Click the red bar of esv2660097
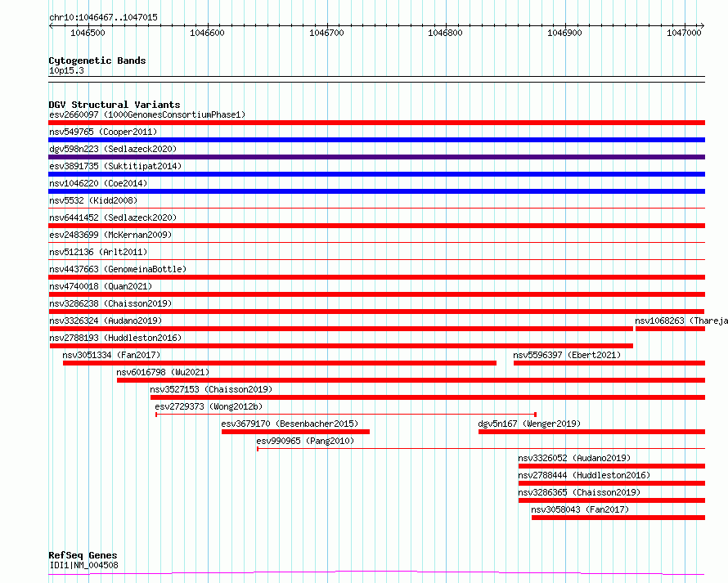This screenshot has height=583, width=728. pyautogui.click(x=376, y=123)
